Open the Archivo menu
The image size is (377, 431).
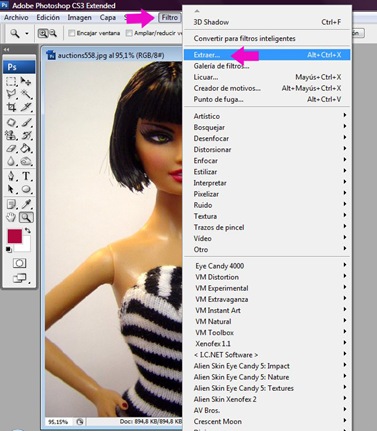pyautogui.click(x=16, y=17)
